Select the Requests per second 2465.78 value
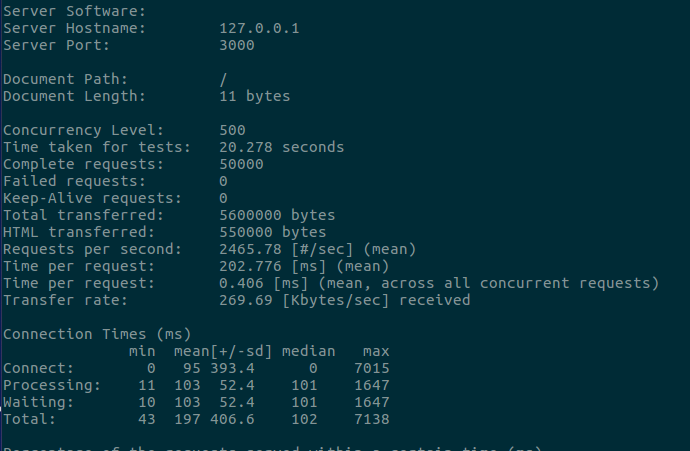Viewport: 690px width, 451px height. coord(250,249)
